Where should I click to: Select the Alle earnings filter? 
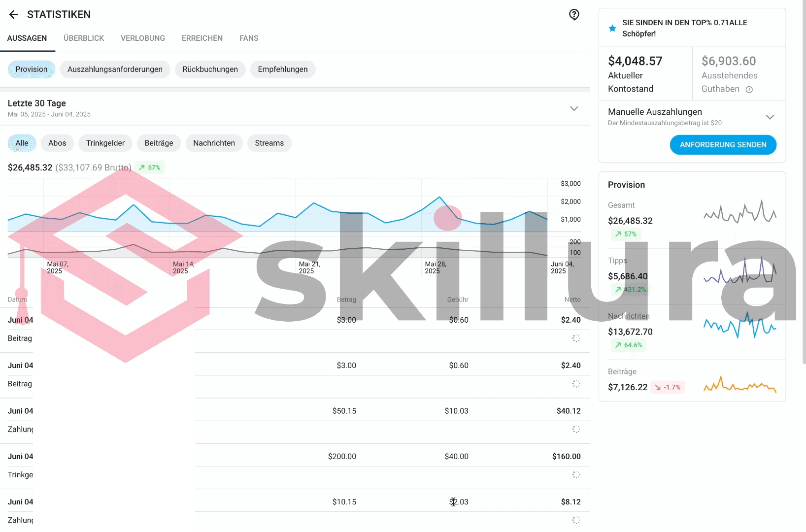coord(22,143)
